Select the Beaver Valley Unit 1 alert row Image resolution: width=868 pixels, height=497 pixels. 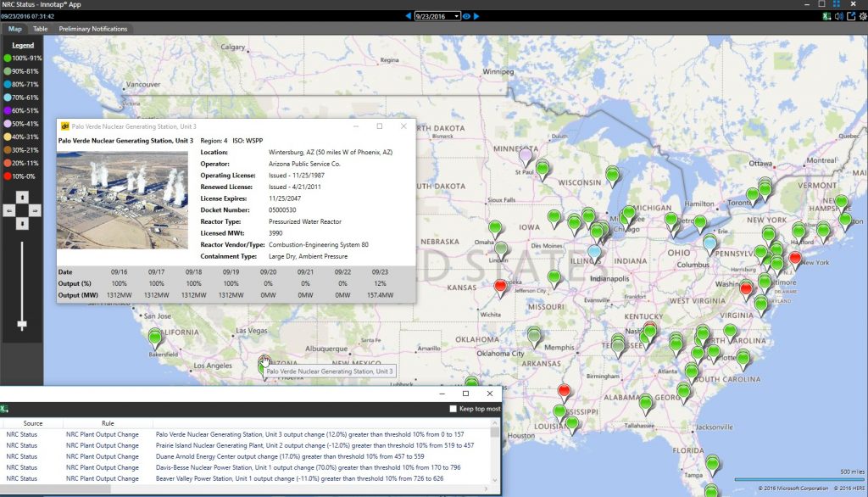click(247, 478)
